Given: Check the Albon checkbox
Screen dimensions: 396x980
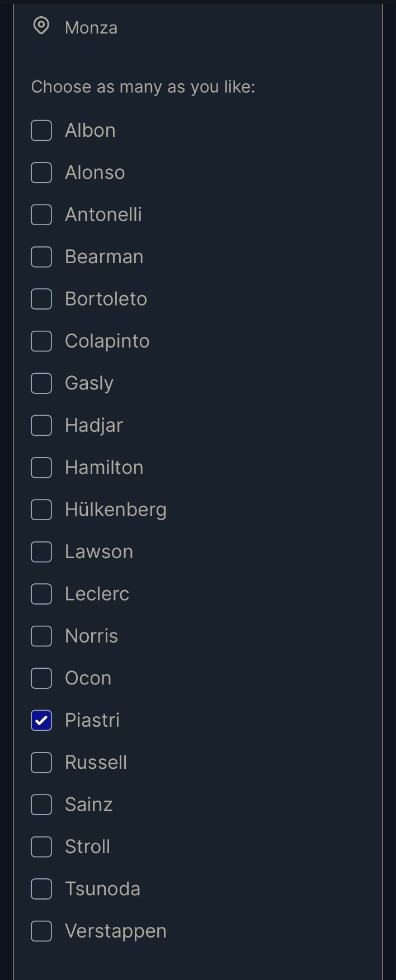Looking at the screenshot, I should pos(41,130).
